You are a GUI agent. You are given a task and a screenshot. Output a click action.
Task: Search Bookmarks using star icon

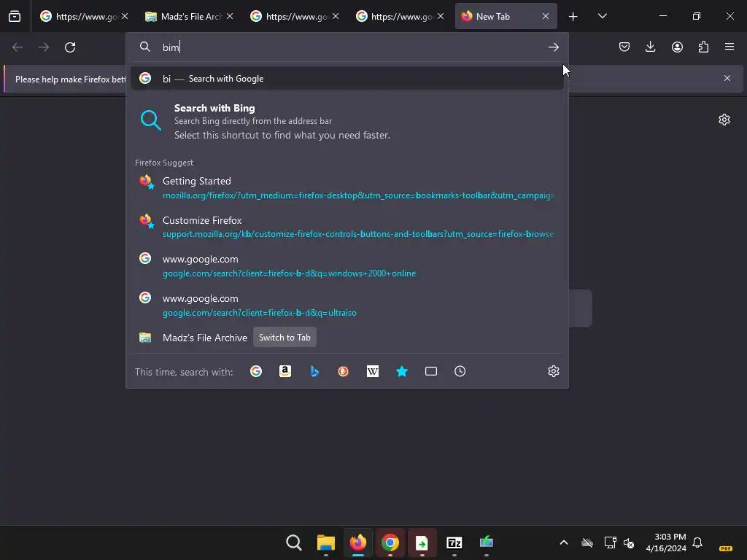tap(402, 371)
